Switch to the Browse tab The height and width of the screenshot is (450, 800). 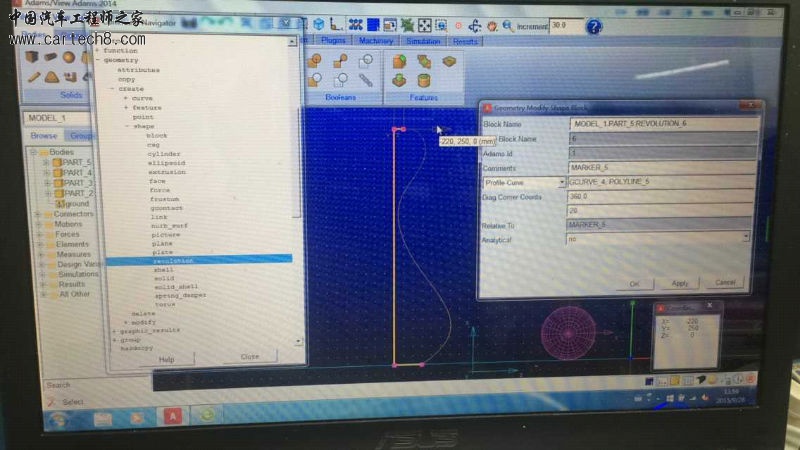pyautogui.click(x=43, y=136)
